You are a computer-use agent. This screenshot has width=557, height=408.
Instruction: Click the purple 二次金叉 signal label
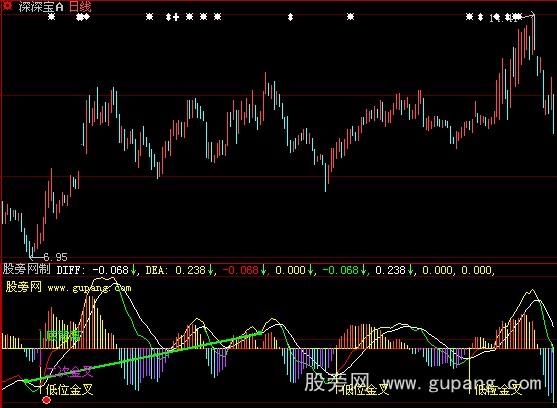pos(70,372)
